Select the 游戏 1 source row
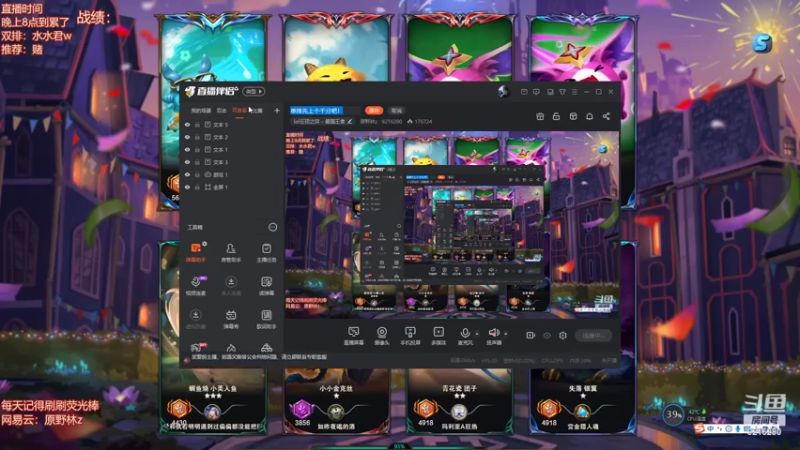Screen dimensions: 800x450 coord(232,174)
